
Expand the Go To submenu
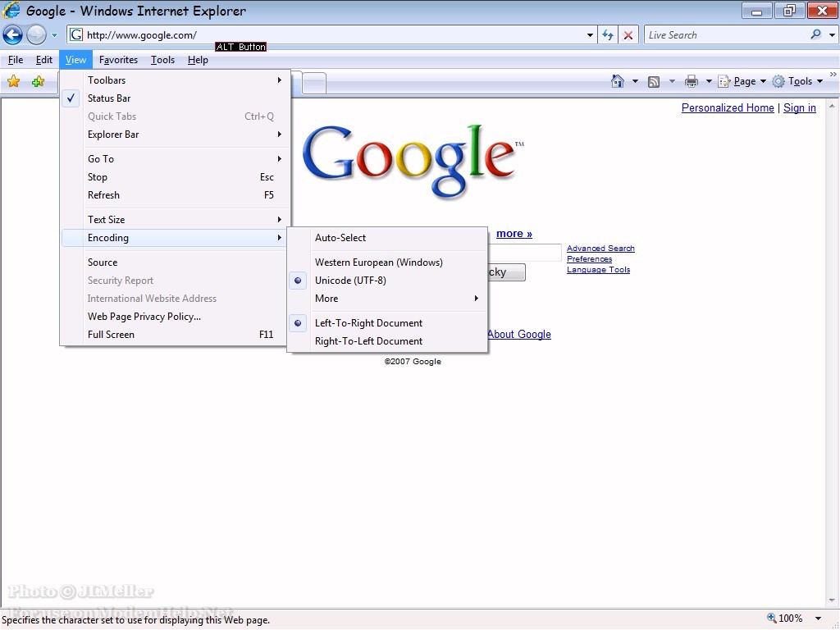[x=175, y=159]
